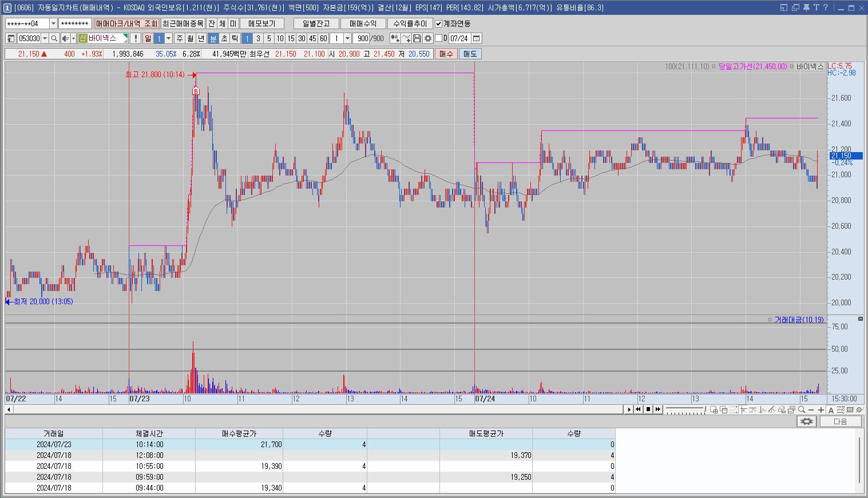Click the grid layout icon after the zoom slider
This screenshot has height=498, width=868.
[714, 409]
